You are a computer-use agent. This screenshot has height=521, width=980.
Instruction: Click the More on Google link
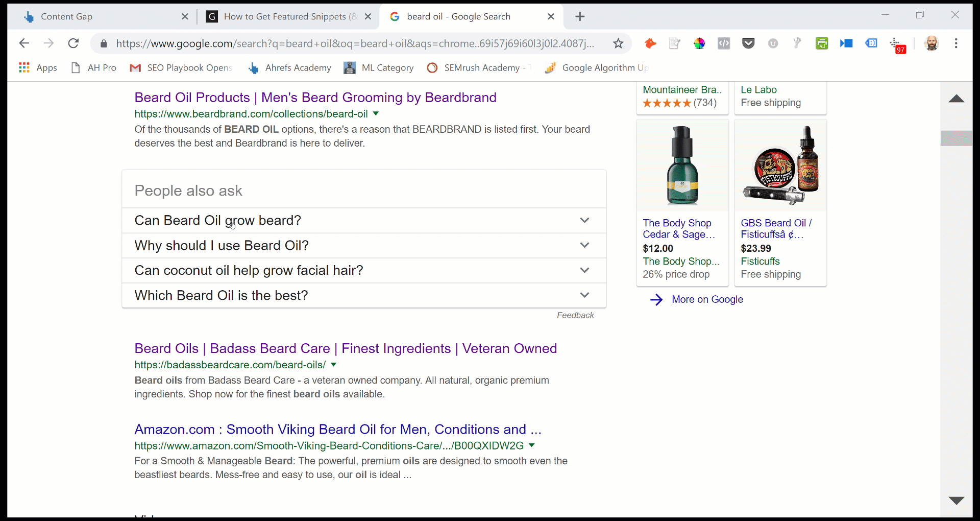[707, 299]
